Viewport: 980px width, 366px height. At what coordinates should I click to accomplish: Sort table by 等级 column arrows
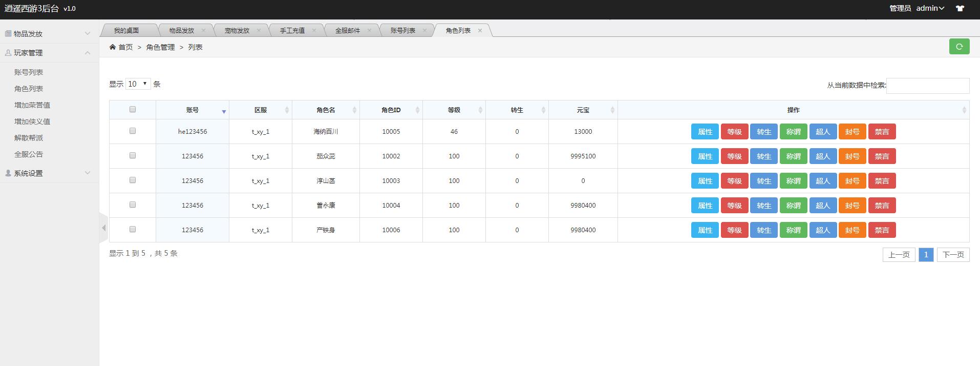point(480,110)
